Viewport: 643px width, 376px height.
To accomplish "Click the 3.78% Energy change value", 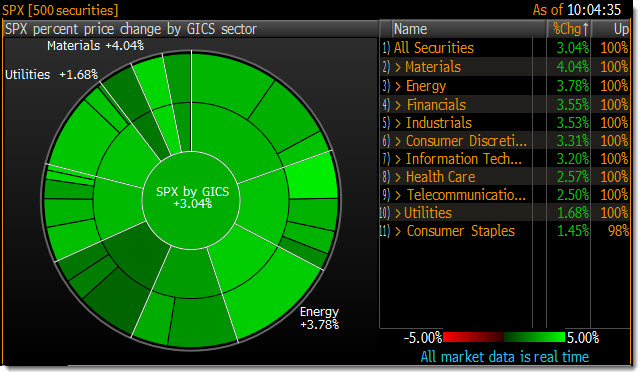I will pos(572,86).
